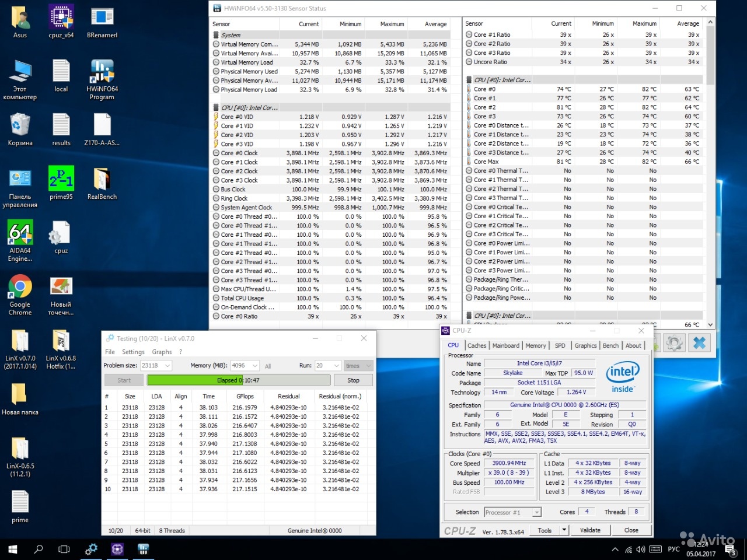The image size is (747, 560).
Task: Click the Validate button in CPU-Z
Action: click(x=590, y=530)
